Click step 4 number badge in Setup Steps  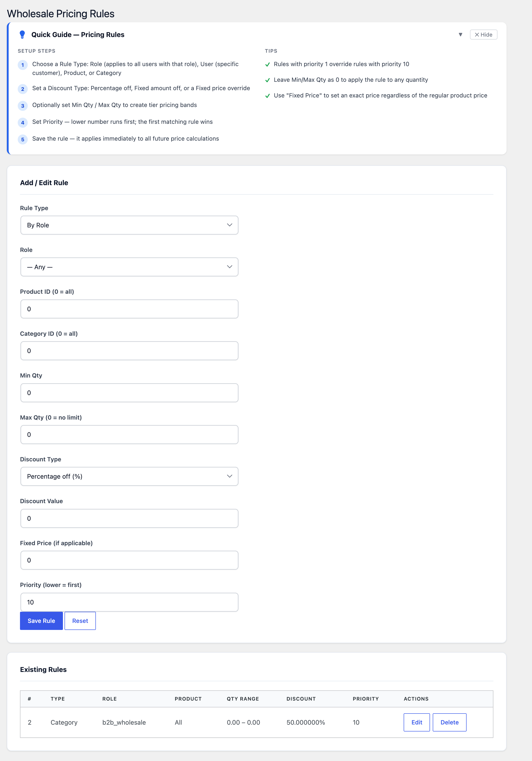[22, 123]
